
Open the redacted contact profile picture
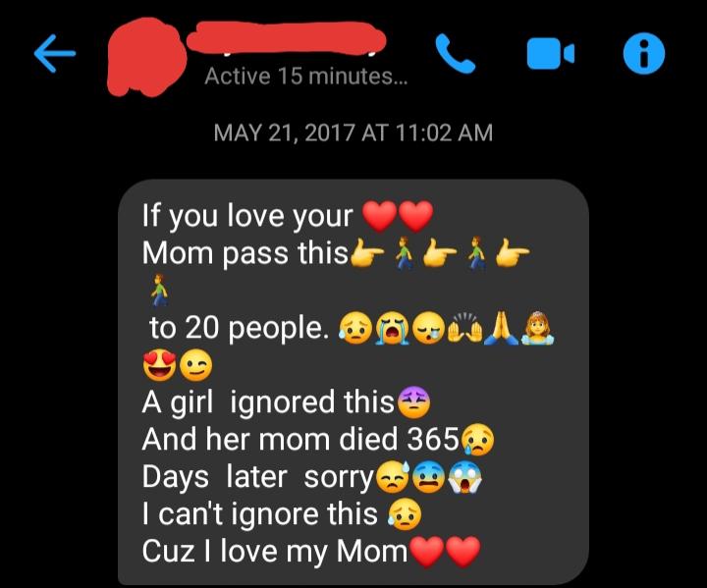click(146, 56)
